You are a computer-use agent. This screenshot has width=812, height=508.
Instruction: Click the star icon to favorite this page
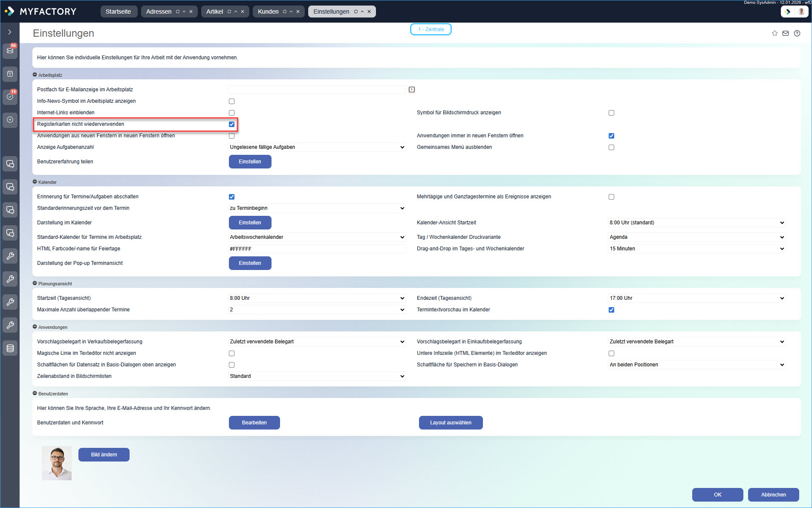coord(774,33)
